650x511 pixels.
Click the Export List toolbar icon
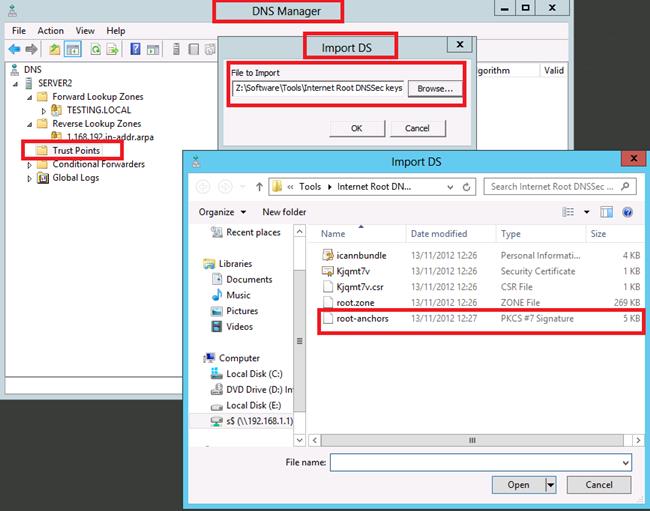pyautogui.click(x=112, y=49)
